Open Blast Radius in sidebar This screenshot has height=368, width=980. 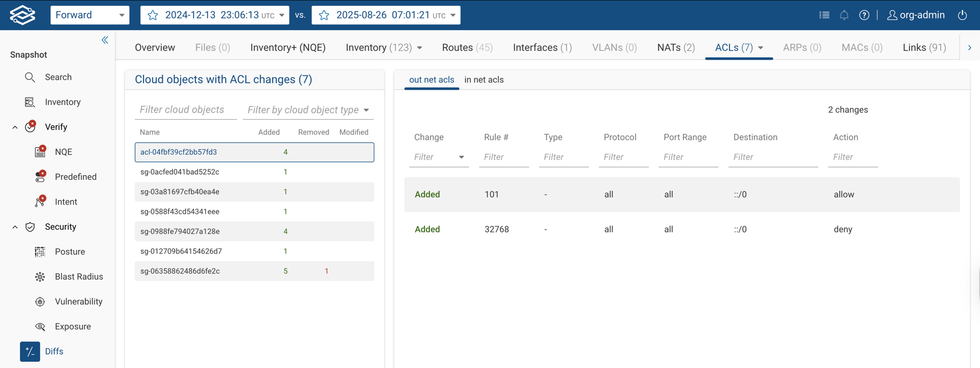click(79, 277)
